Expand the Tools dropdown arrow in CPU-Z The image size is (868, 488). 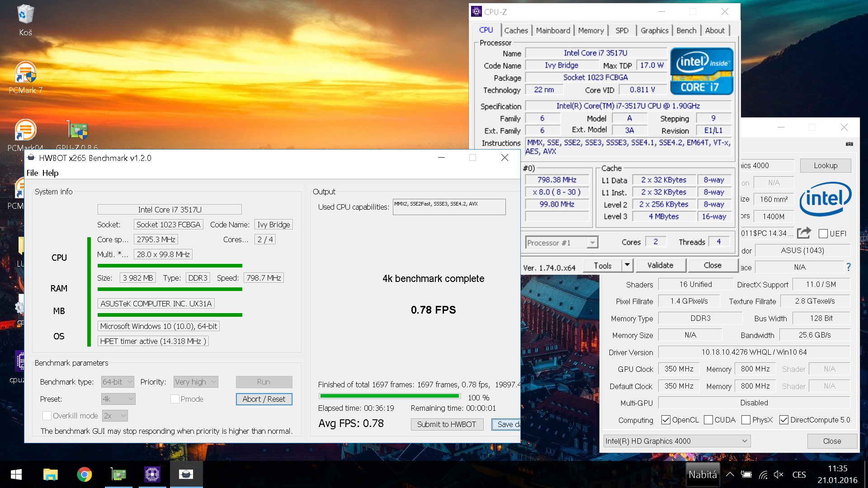627,265
